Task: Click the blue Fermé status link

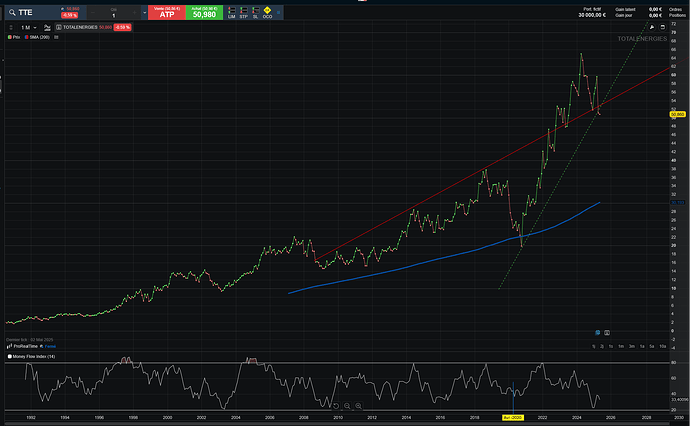Action: click(x=50, y=346)
